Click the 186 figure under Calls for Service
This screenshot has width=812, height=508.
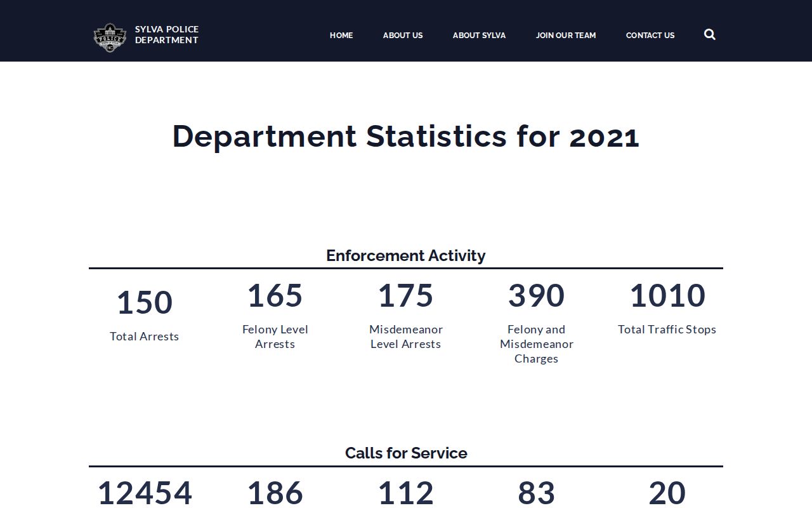pos(275,493)
